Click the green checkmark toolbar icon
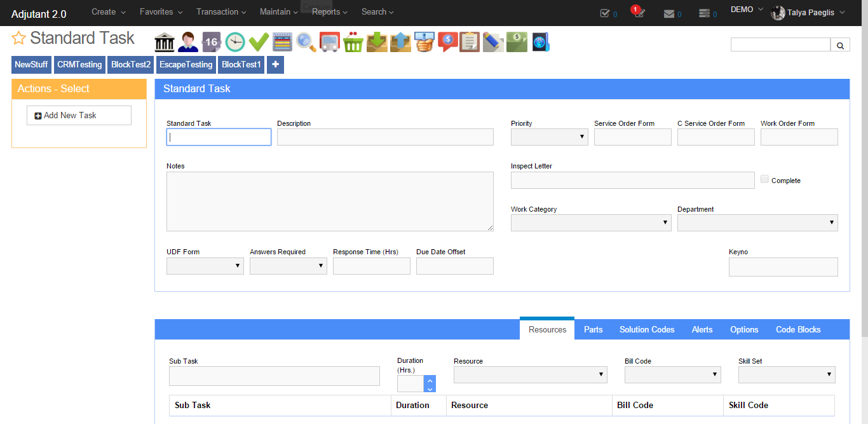The image size is (868, 424). 259,42
